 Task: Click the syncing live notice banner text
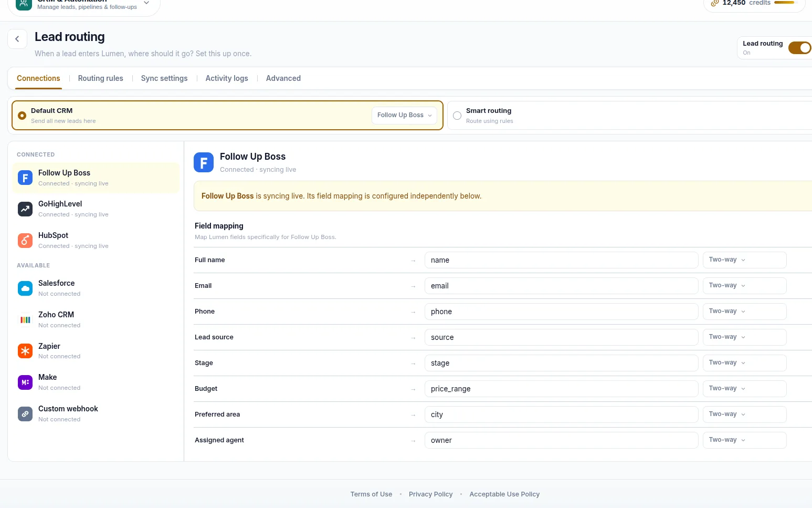[341, 196]
